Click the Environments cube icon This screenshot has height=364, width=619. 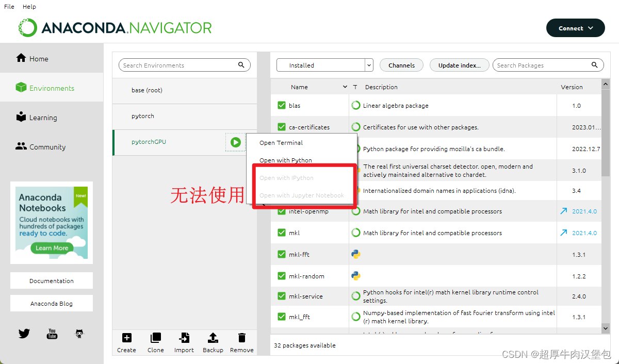coord(21,88)
